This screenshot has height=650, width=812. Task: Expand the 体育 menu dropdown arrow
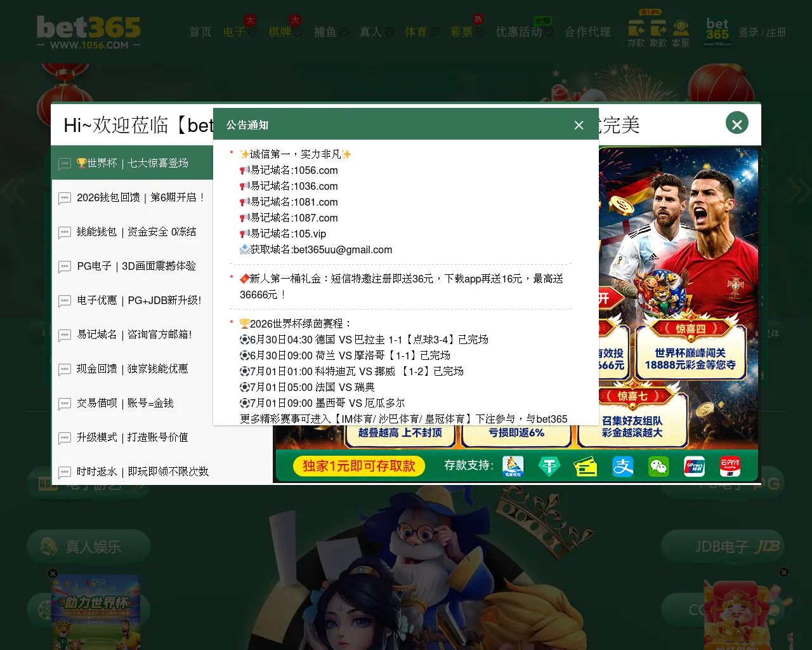[x=435, y=32]
